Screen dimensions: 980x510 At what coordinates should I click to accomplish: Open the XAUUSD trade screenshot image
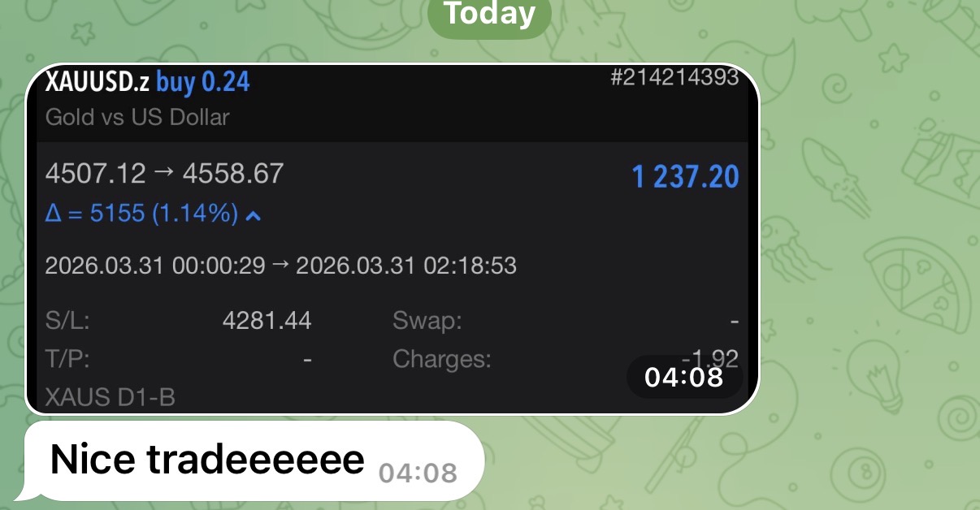392,239
